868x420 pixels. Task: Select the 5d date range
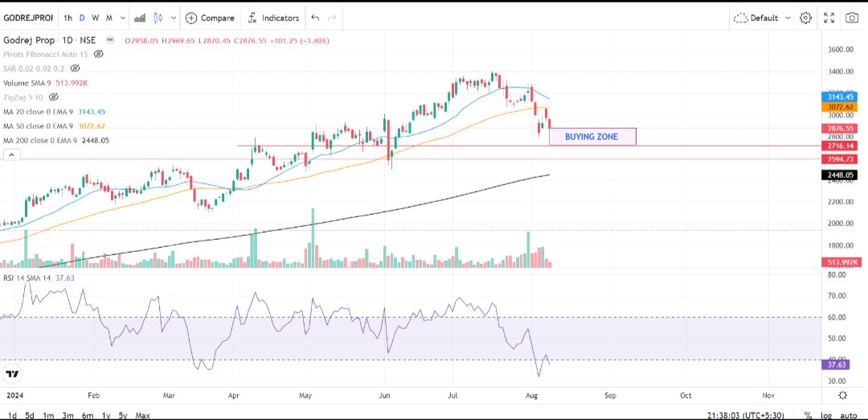coord(31,415)
